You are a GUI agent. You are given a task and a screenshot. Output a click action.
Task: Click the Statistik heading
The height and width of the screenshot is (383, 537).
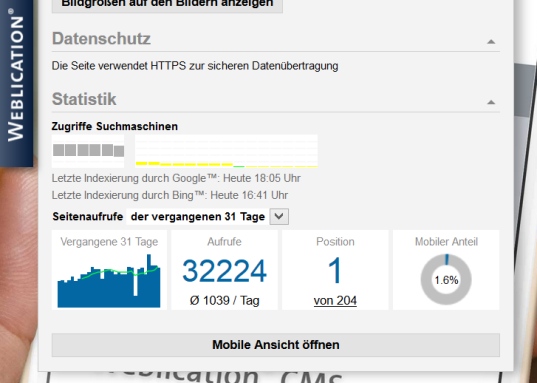pyautogui.click(x=84, y=99)
